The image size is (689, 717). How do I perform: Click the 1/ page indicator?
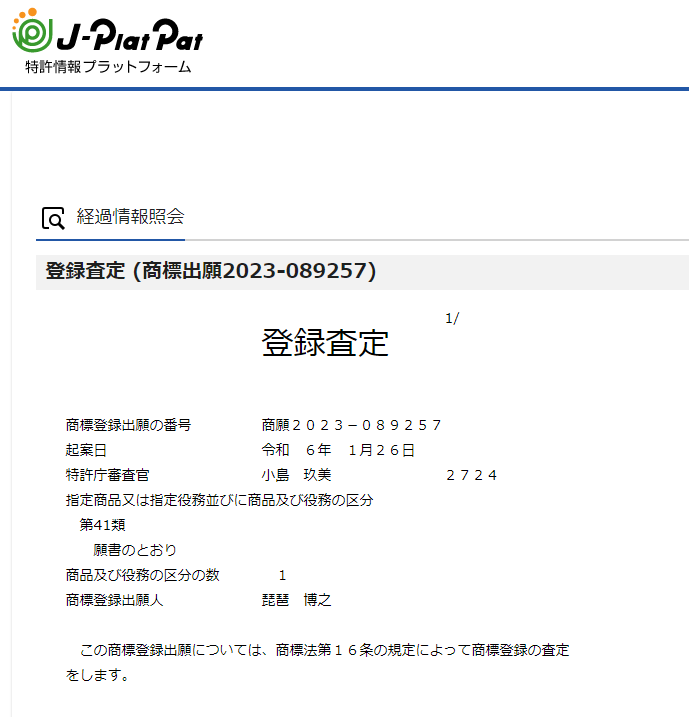(x=452, y=318)
